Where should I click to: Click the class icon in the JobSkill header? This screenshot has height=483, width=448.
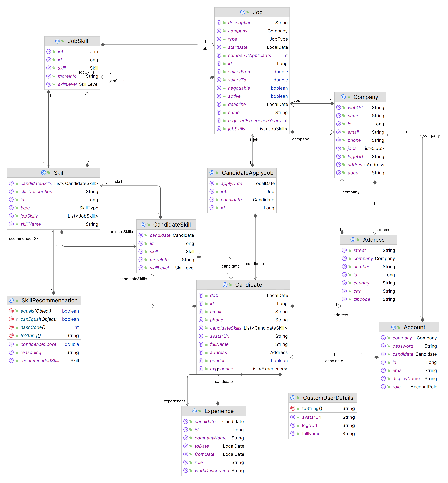[57, 41]
